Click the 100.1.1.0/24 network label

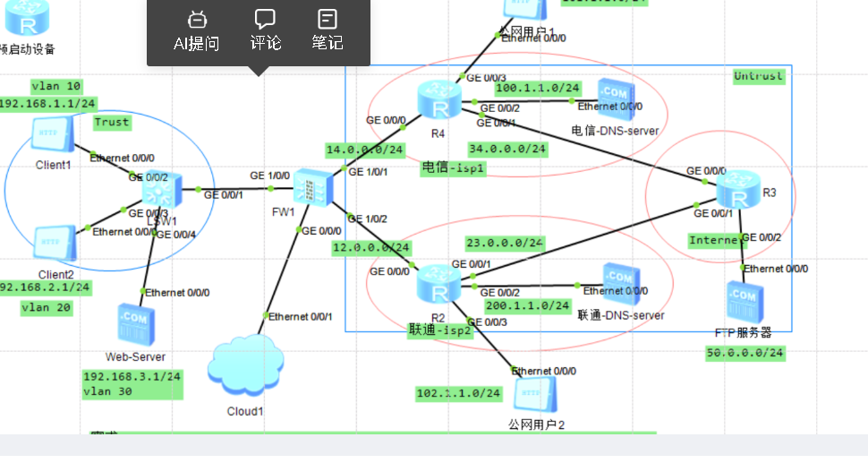click(538, 88)
